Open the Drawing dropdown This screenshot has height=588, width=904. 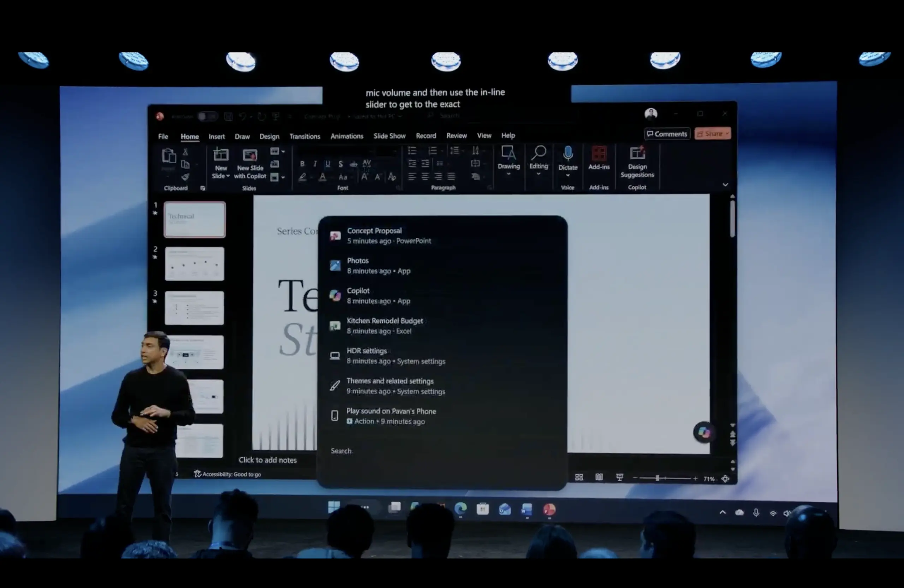pos(509,161)
